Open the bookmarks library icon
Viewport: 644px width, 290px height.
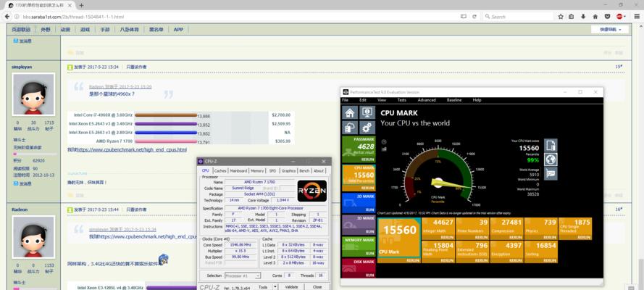click(x=572, y=17)
